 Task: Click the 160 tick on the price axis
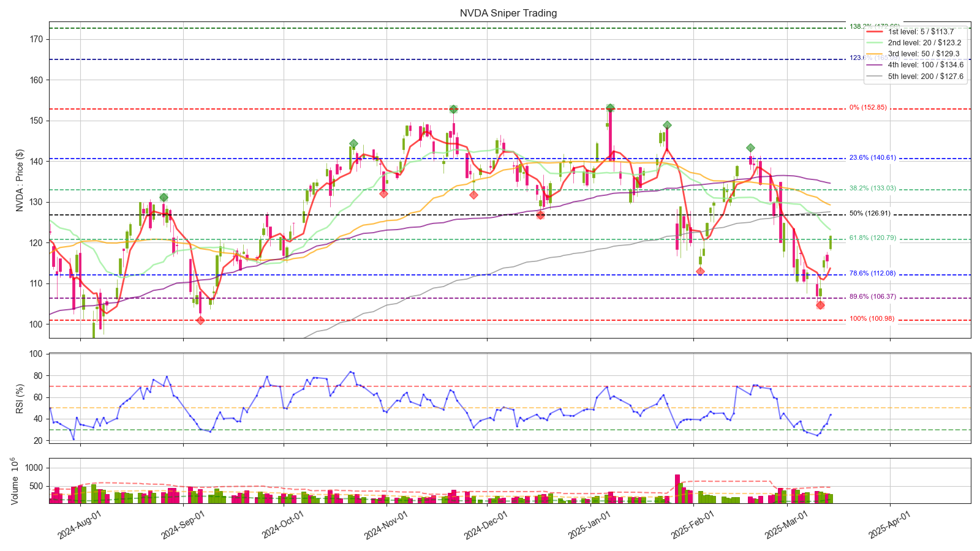click(x=36, y=80)
